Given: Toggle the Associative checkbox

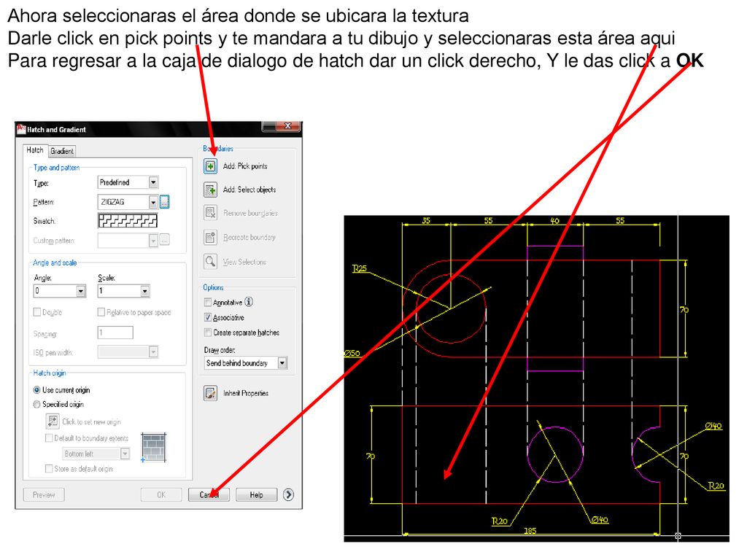Looking at the screenshot, I should (x=208, y=317).
